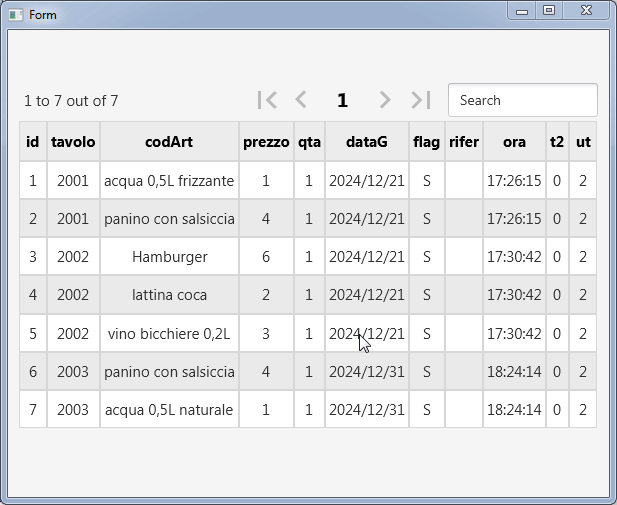Click time 17:26:15 in row 1
Image resolution: width=617 pixels, height=505 pixels.
514,181
